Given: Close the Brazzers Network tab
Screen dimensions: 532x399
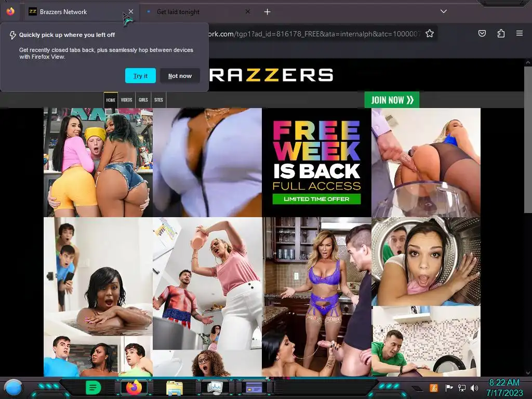Looking at the screenshot, I should pos(131,11).
